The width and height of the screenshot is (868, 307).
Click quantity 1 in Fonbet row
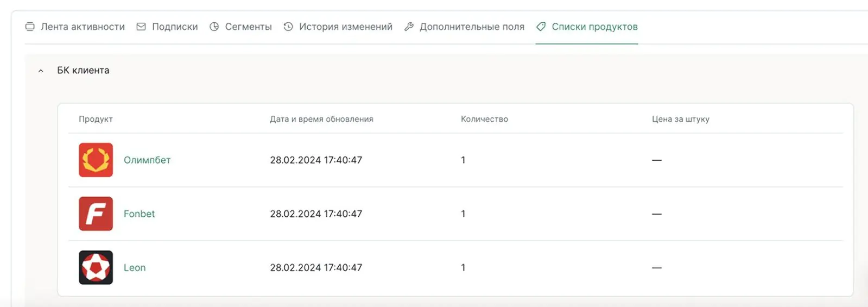463,214
